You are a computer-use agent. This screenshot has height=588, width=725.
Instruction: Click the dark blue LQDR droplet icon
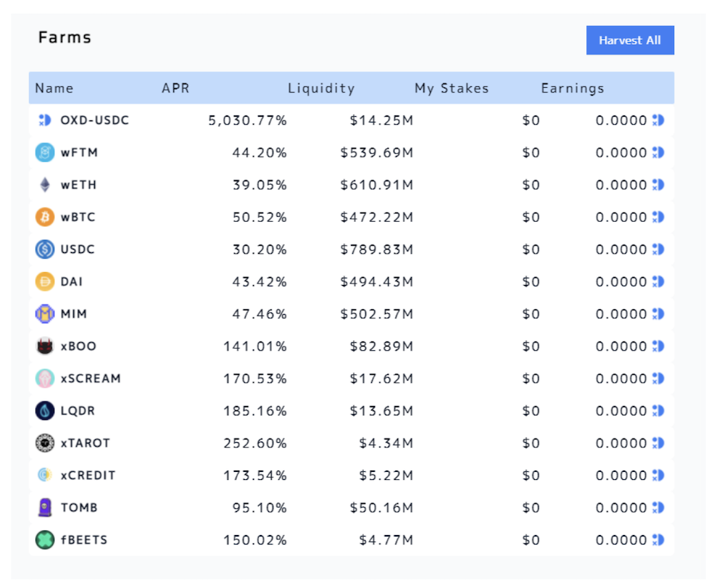coord(45,410)
